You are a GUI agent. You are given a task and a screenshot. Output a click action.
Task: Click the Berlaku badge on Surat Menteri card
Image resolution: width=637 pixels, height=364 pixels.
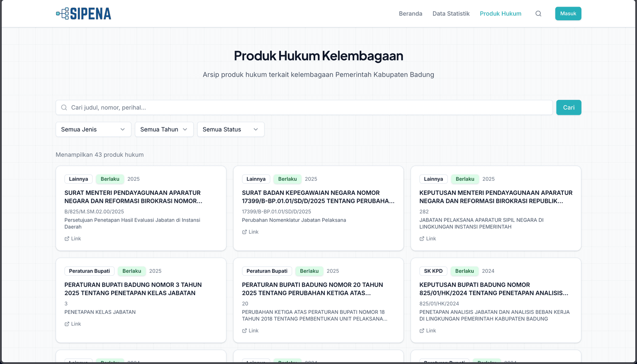coord(110,179)
